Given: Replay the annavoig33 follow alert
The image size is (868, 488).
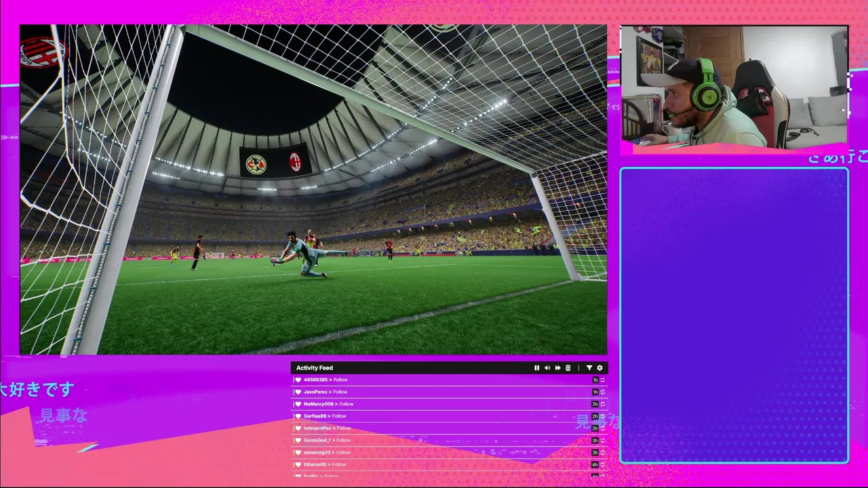Looking at the screenshot, I should coord(602,453).
